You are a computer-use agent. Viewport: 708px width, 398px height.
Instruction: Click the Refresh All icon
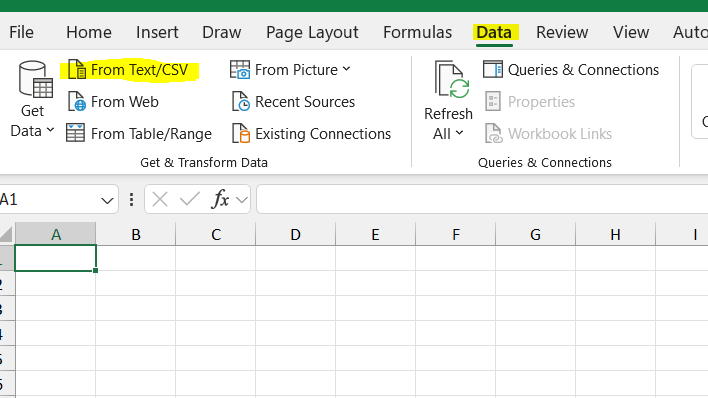(452, 80)
